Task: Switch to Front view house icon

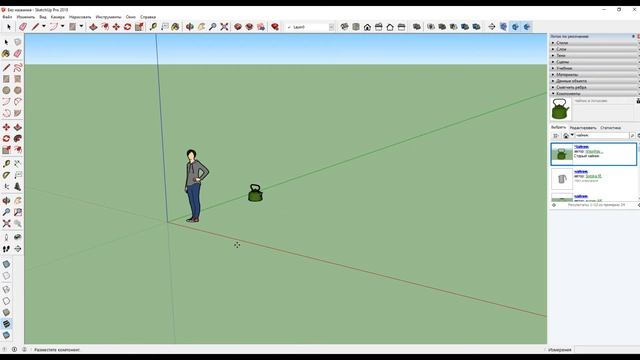Action: [367, 27]
